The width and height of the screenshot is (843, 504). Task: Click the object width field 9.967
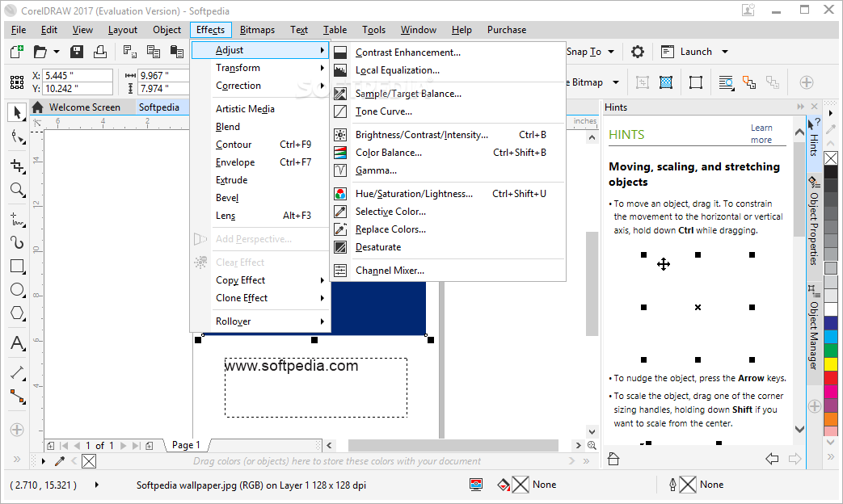point(163,76)
